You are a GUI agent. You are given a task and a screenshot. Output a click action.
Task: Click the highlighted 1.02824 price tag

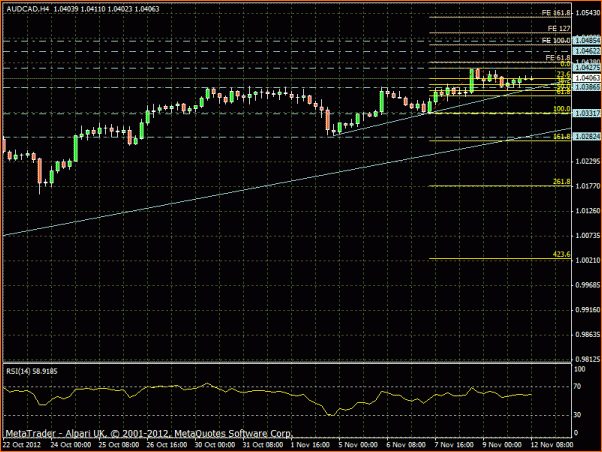coord(587,137)
